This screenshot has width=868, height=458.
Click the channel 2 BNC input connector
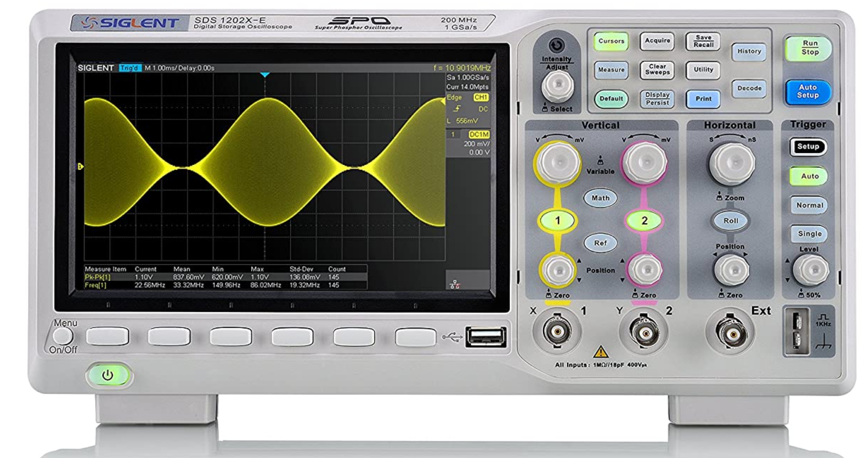pos(644,332)
